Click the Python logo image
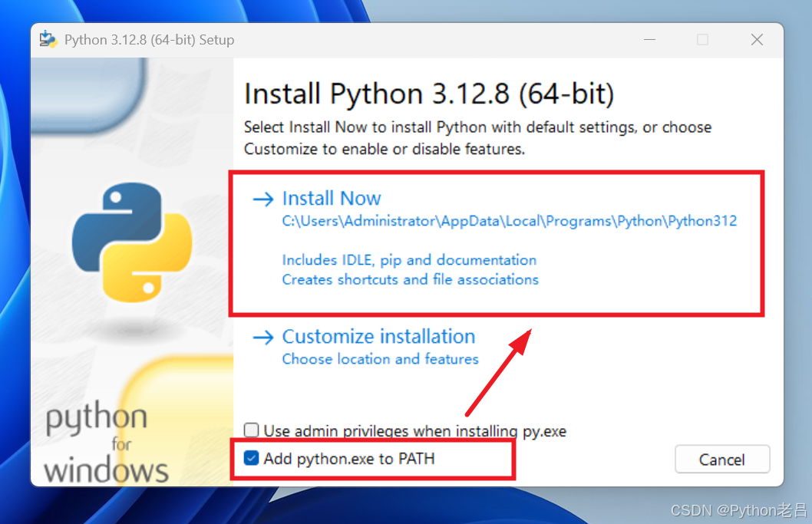812x524 pixels. pyautogui.click(x=132, y=242)
